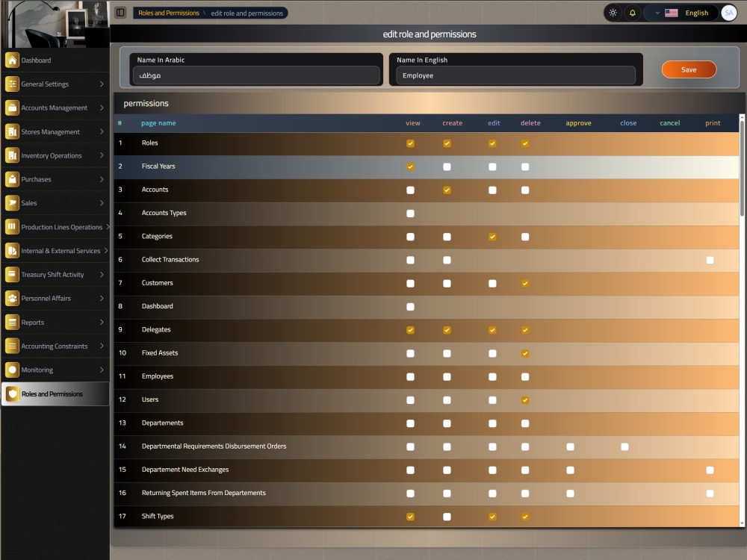The width and height of the screenshot is (747, 560).
Task: Click the Departement Need Exchanges row name
Action: point(185,470)
